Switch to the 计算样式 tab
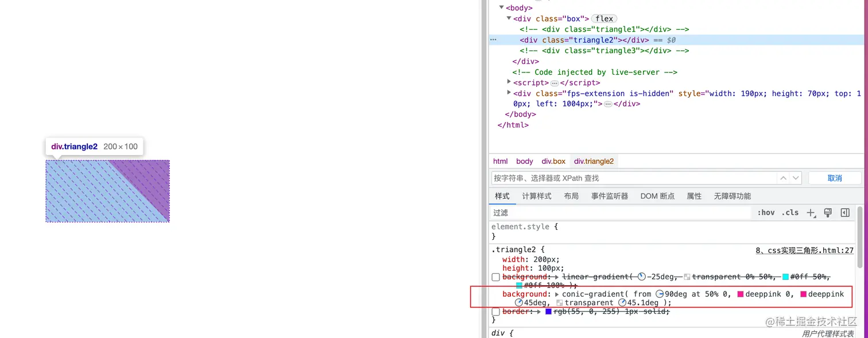Screen dimensions: 868x338 (537, 196)
